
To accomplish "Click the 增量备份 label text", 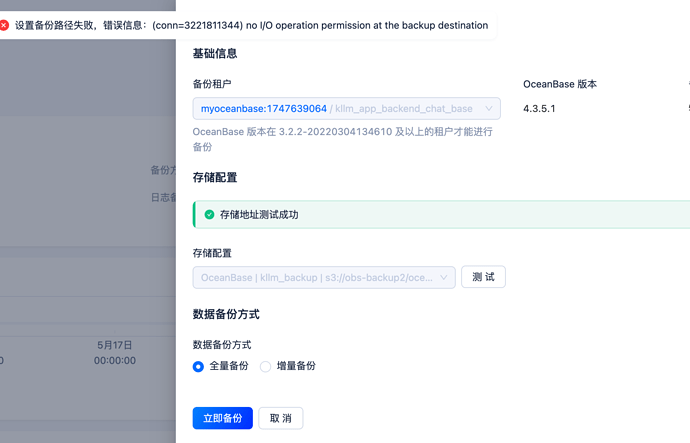I will [296, 366].
